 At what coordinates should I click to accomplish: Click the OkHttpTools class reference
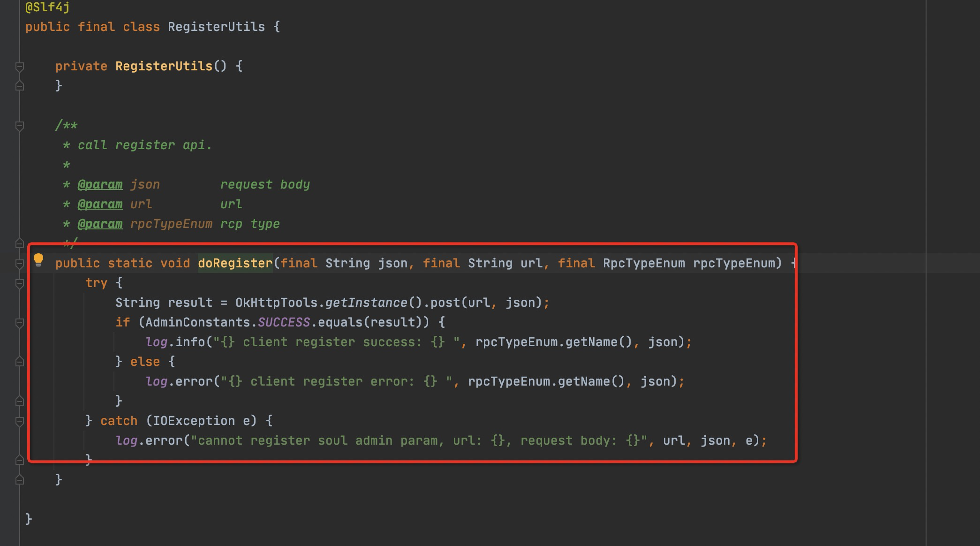coord(276,303)
